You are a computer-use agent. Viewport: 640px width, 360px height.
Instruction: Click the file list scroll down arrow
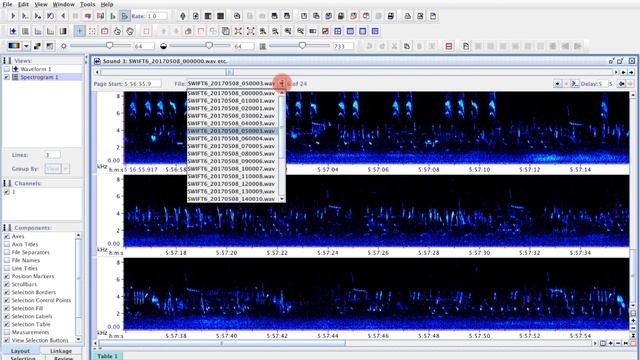[x=282, y=199]
